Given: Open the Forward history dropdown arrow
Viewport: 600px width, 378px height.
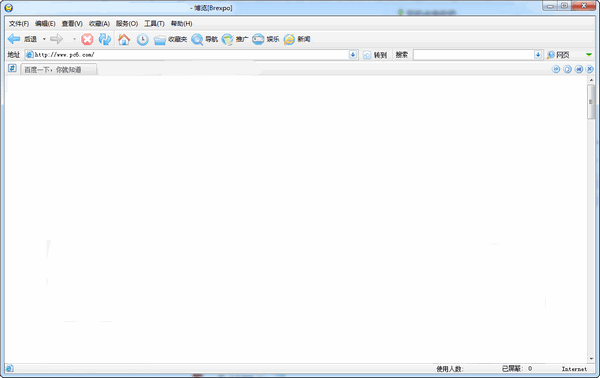Looking at the screenshot, I should click(74, 39).
